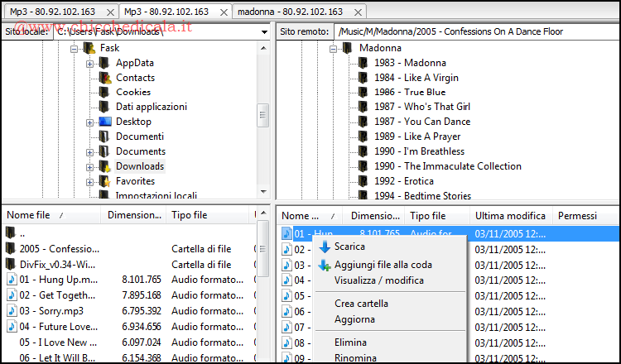
Task: Click the Desktop folder icon in local tree
Action: (104, 122)
